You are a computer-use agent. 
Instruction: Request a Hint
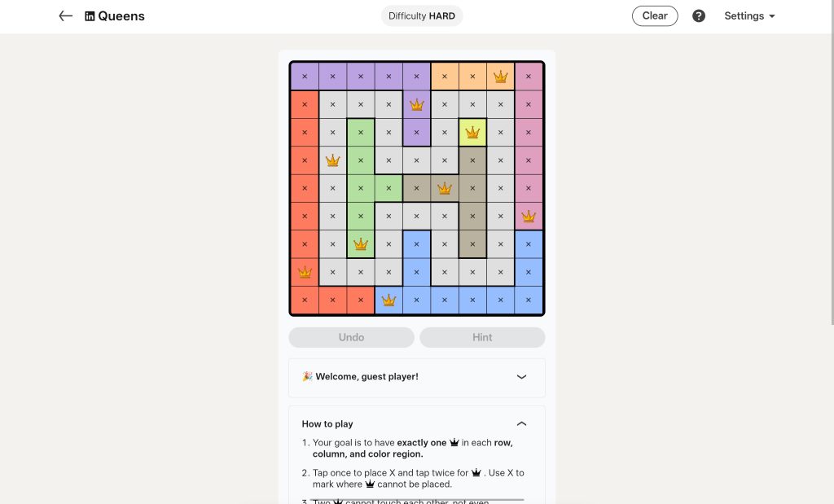(x=482, y=337)
